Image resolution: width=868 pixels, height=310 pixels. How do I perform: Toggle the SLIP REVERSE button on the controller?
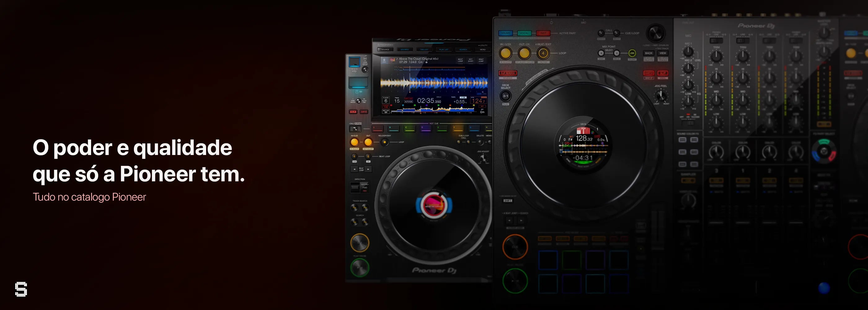click(507, 73)
